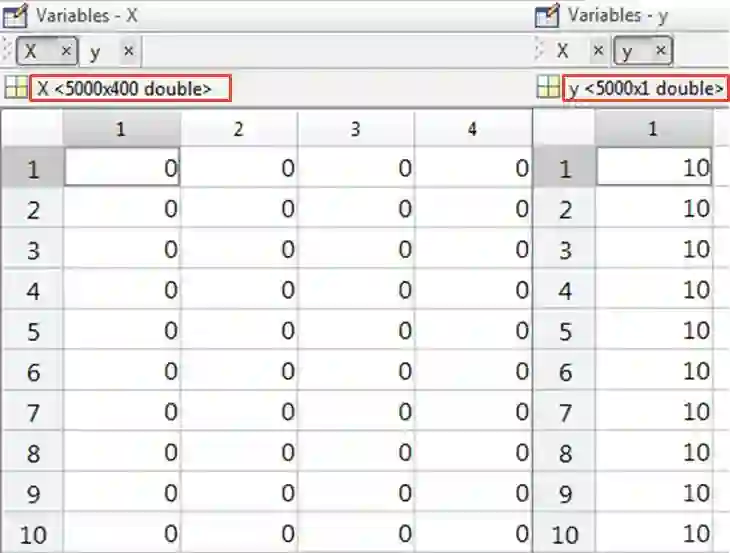The height and width of the screenshot is (553, 730).
Task: Click the value 10 in y row 1
Action: 696,168
